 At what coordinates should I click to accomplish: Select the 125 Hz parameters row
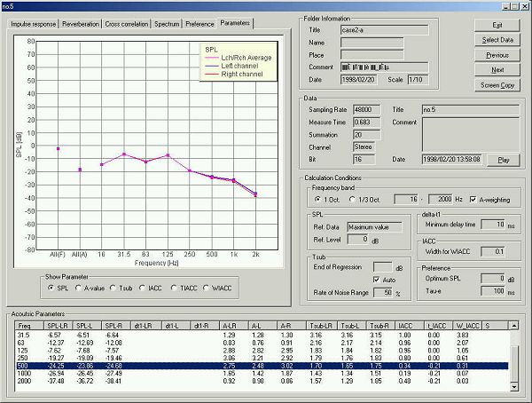pos(262,351)
